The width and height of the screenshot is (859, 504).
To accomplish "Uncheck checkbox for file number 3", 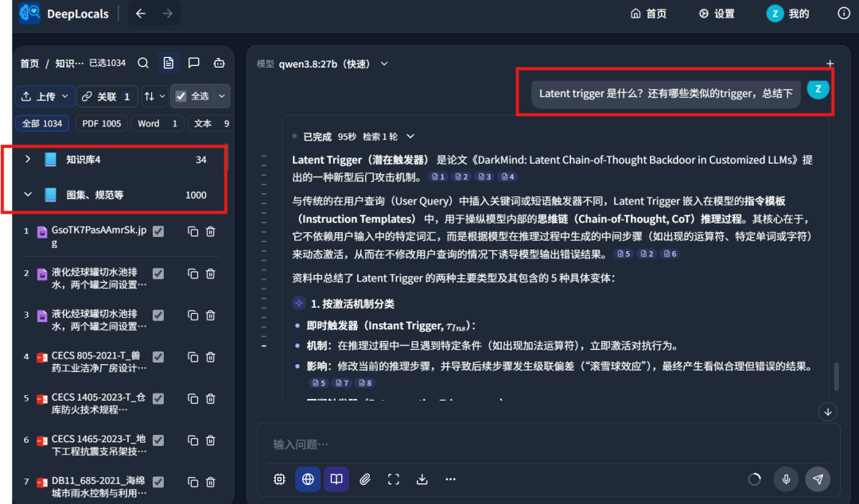I will (158, 315).
